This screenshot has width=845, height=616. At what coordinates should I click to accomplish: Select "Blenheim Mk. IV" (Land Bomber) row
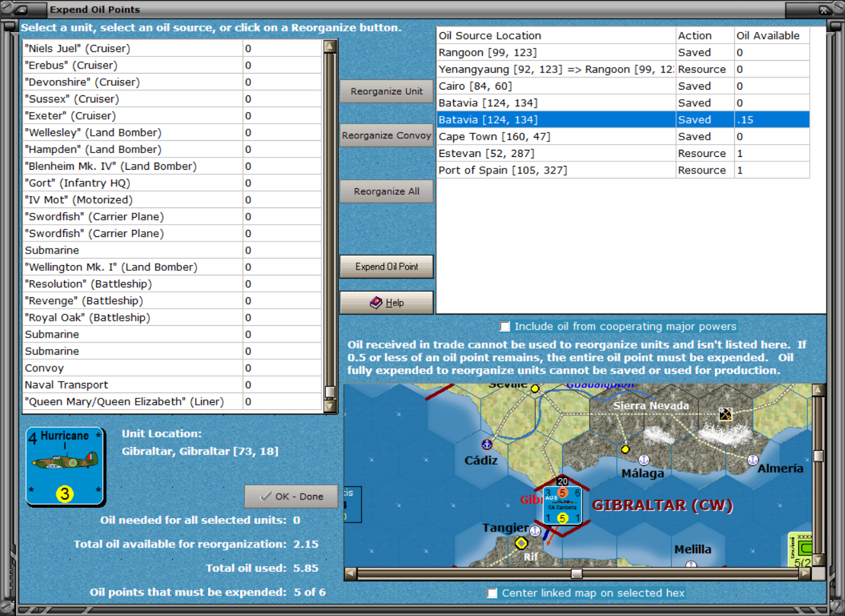[172, 166]
